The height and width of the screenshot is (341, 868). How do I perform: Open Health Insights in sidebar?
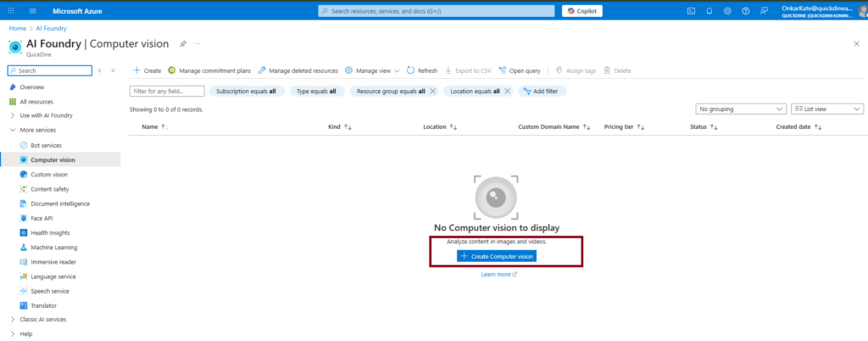click(50, 233)
